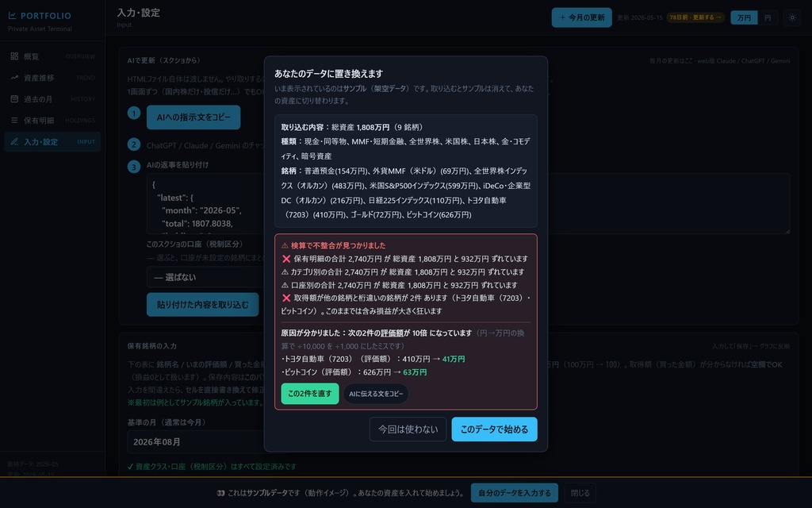This screenshot has height=508, width=812.
Task: Open the 資産推移 trend page
Action: [x=52, y=78]
